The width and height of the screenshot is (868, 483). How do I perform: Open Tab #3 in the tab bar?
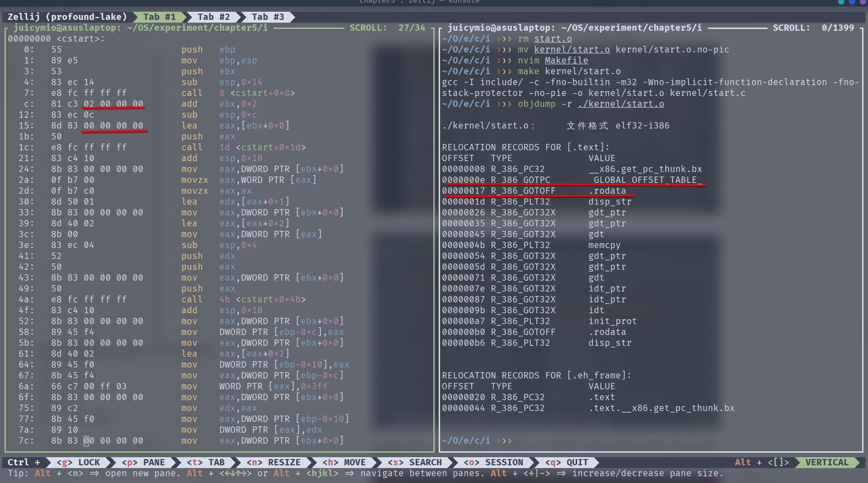[x=268, y=17]
